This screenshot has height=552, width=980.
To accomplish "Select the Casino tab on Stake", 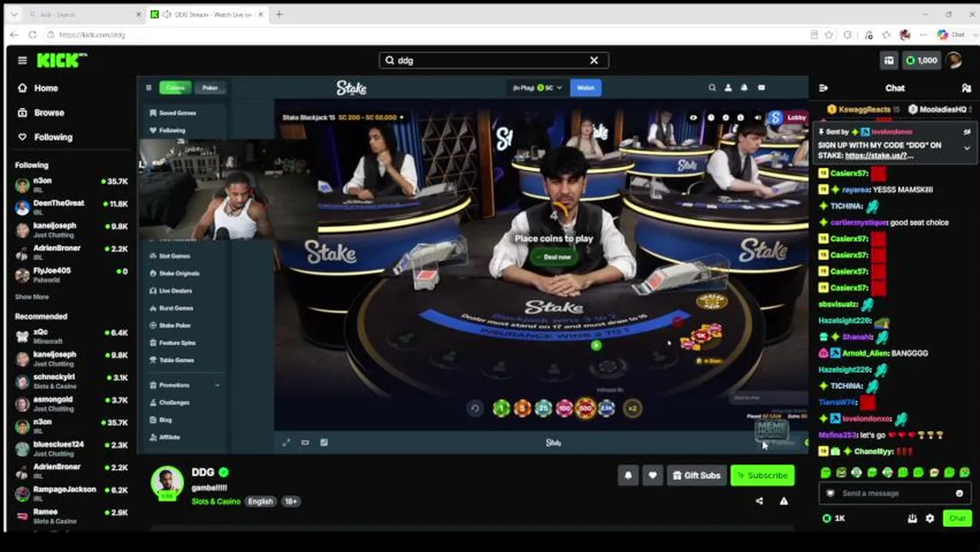I will [175, 88].
